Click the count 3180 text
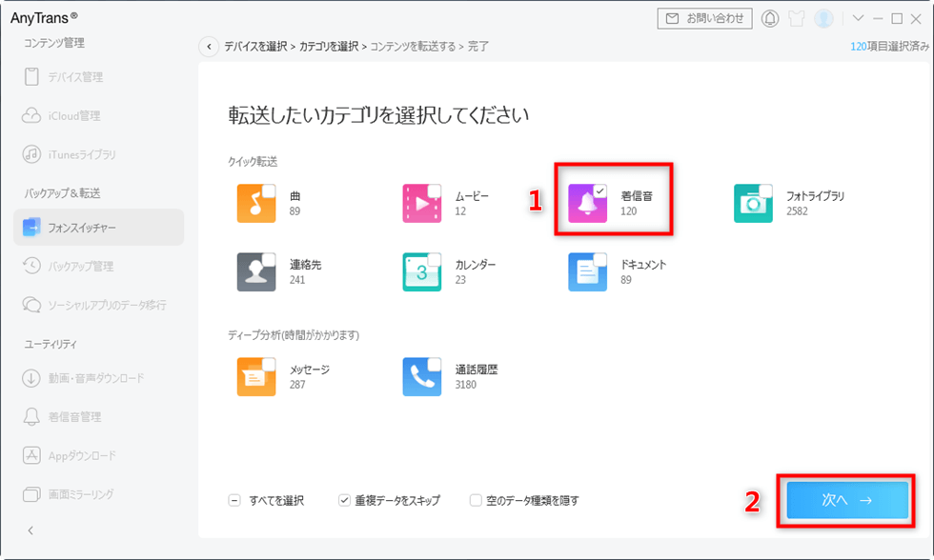This screenshot has width=934, height=560. [466, 385]
